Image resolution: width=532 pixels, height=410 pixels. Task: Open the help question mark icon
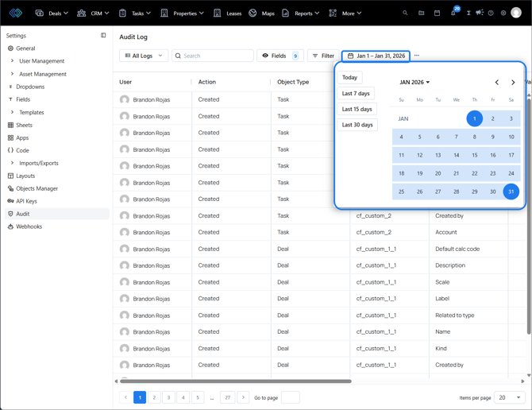point(491,13)
